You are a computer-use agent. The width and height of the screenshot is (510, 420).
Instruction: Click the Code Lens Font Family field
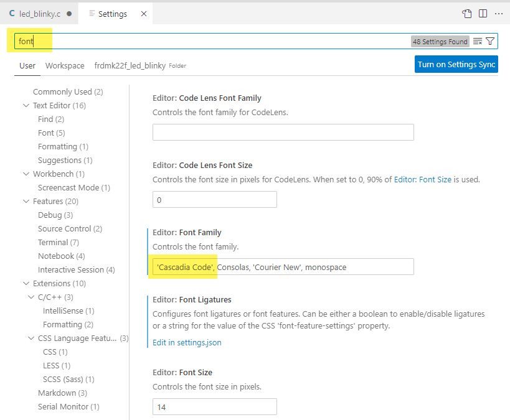click(x=283, y=132)
